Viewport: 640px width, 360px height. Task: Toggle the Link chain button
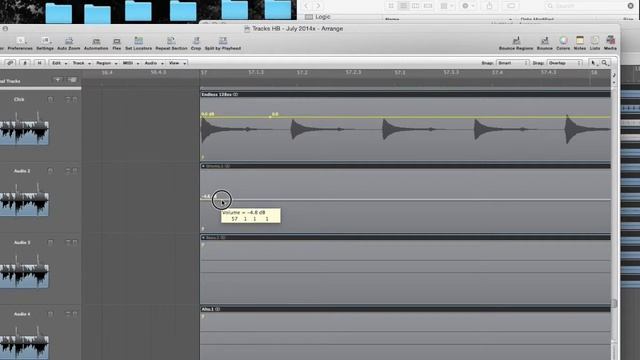10,63
